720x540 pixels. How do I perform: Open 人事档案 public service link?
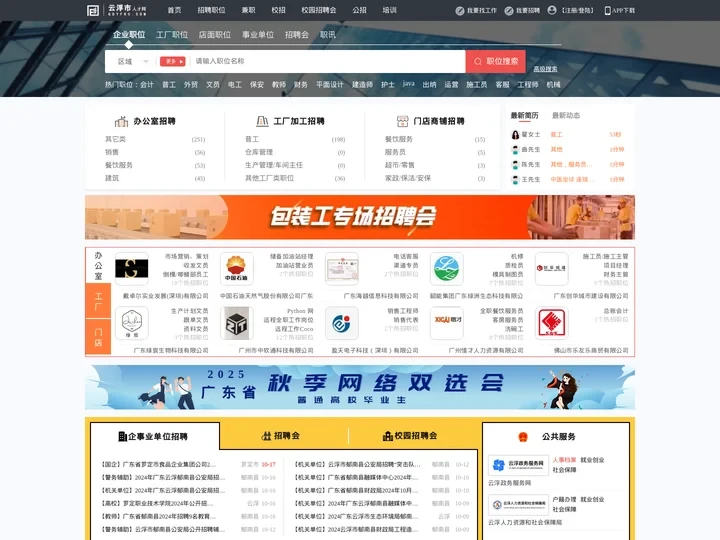(x=564, y=460)
